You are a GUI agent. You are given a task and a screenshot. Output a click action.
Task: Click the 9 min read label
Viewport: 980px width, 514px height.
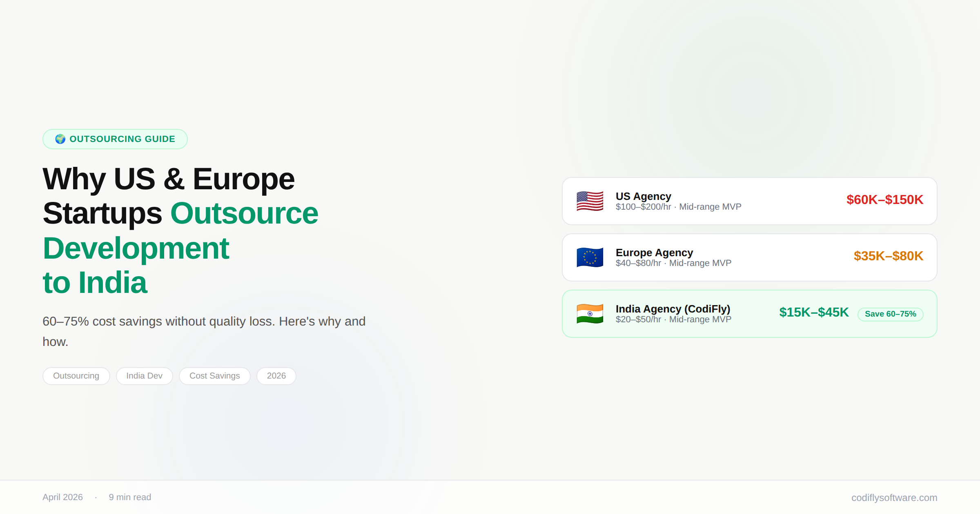click(130, 497)
